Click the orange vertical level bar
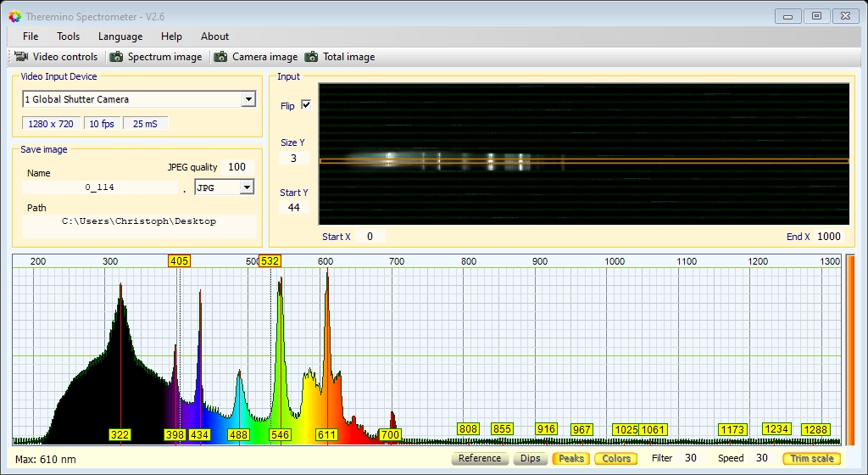868x475 pixels. click(849, 349)
